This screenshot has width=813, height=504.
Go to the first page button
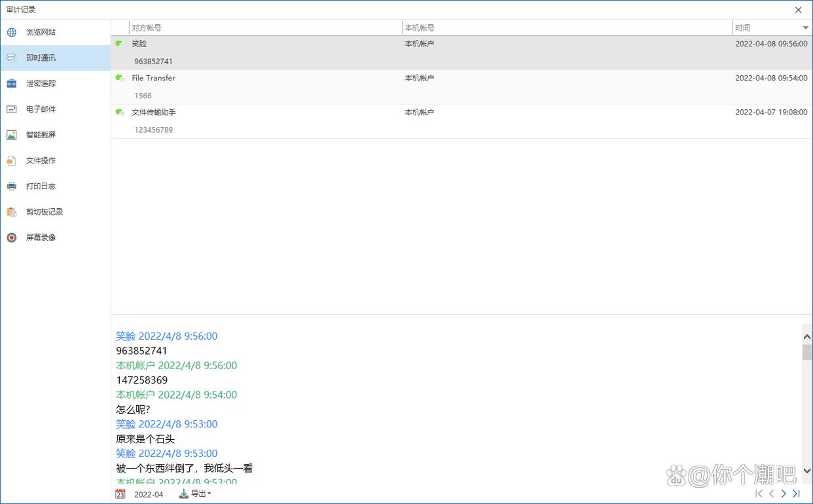(x=759, y=494)
